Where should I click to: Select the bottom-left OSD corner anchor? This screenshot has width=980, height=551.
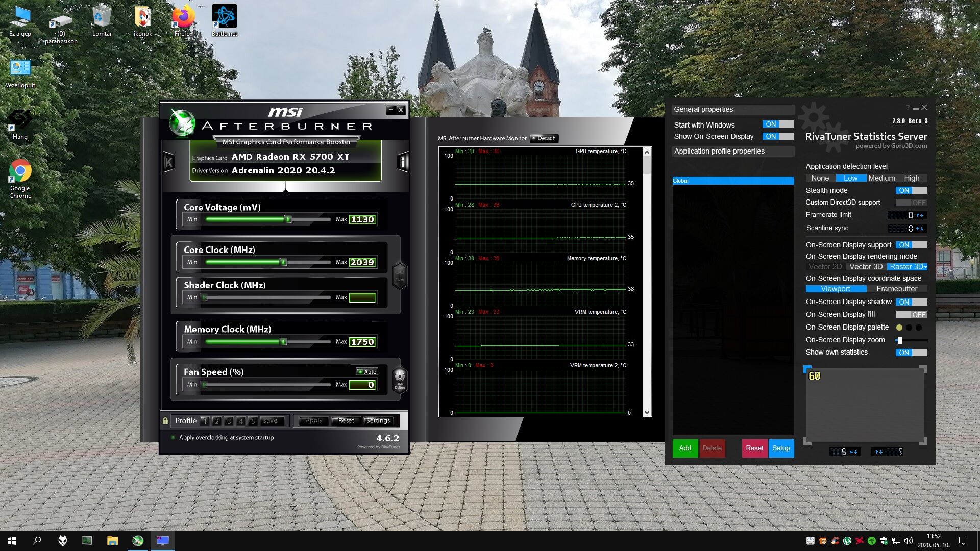[x=807, y=441]
